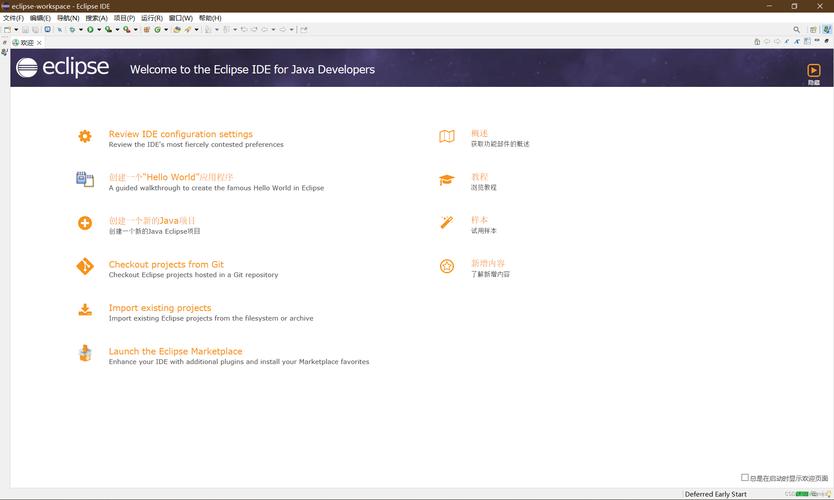Click the 新增内容 star icon
Screen dimensions: 834x500
447,266
